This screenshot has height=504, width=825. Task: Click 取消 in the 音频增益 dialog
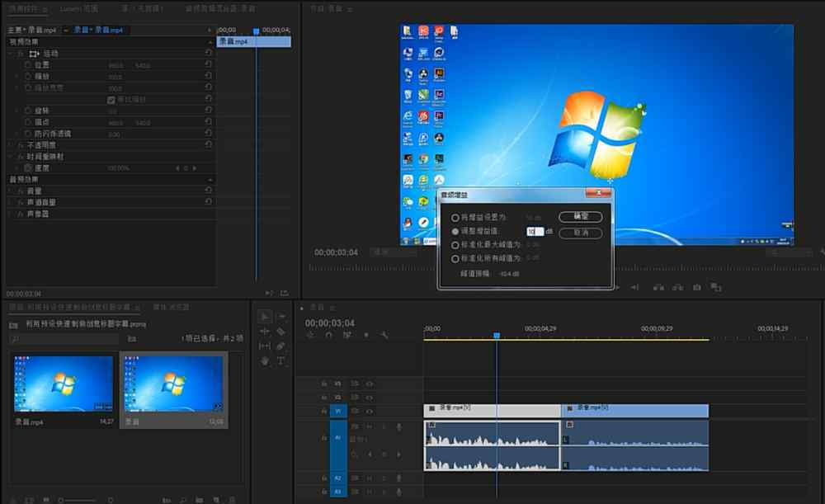(580, 233)
